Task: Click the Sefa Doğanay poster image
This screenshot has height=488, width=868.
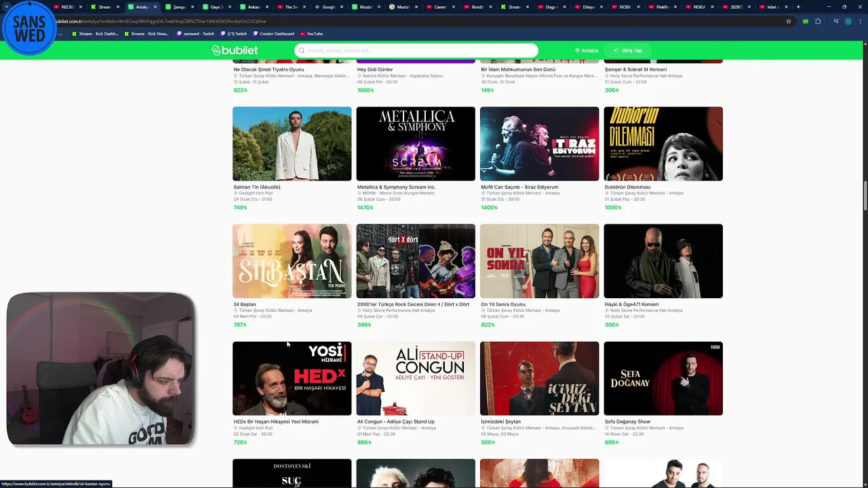Action: (663, 378)
